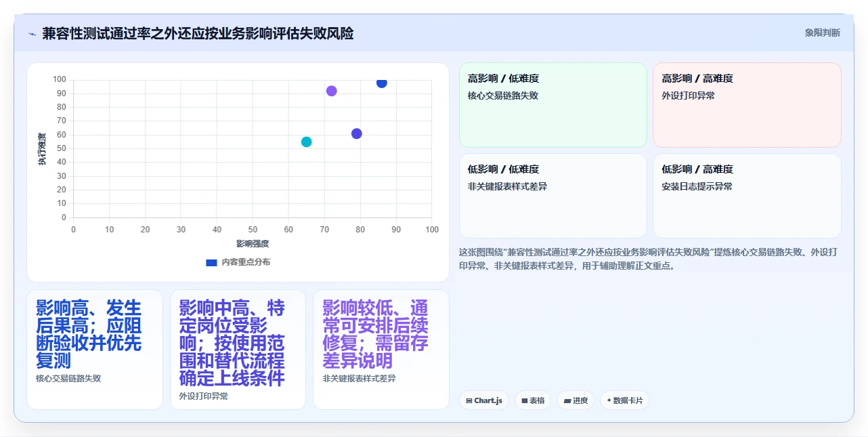Click the 象限判断 label in header
Screen dimensions: 868x437
pos(823,33)
